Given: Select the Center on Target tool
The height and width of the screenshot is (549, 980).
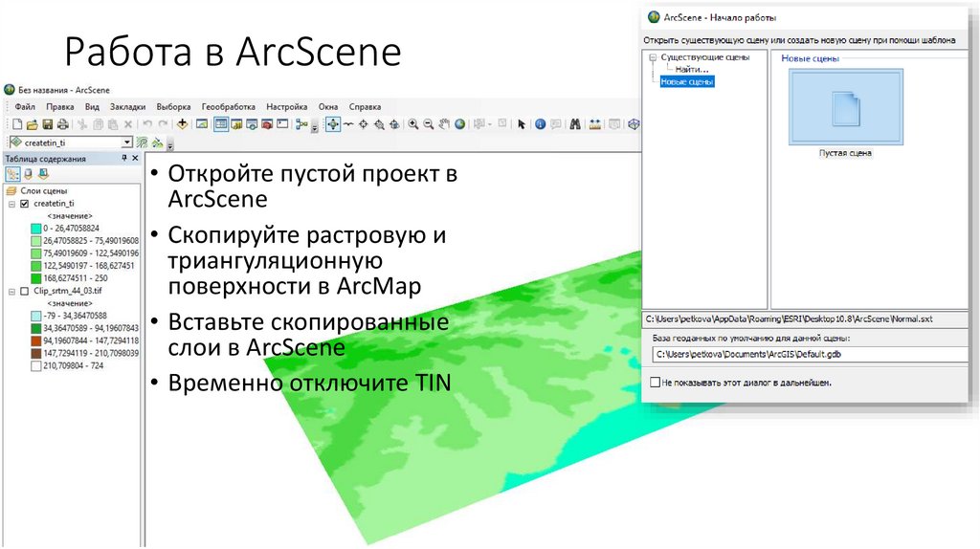Looking at the screenshot, I should click(x=363, y=123).
